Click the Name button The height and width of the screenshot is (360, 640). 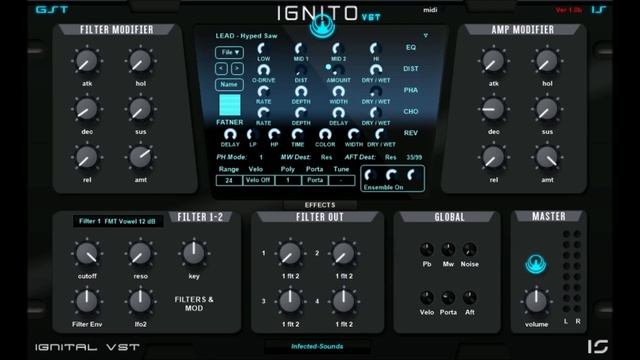point(229,84)
